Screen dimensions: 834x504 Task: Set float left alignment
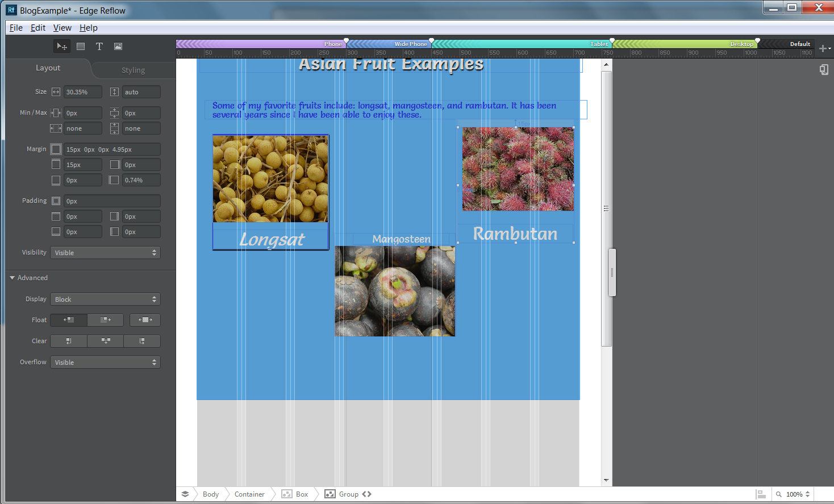coord(69,320)
